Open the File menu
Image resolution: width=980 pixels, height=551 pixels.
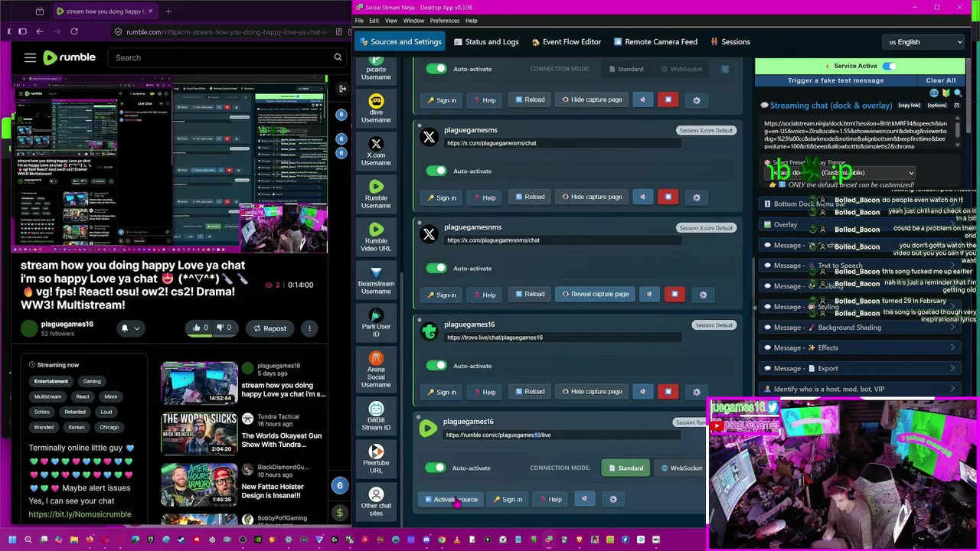(x=359, y=21)
